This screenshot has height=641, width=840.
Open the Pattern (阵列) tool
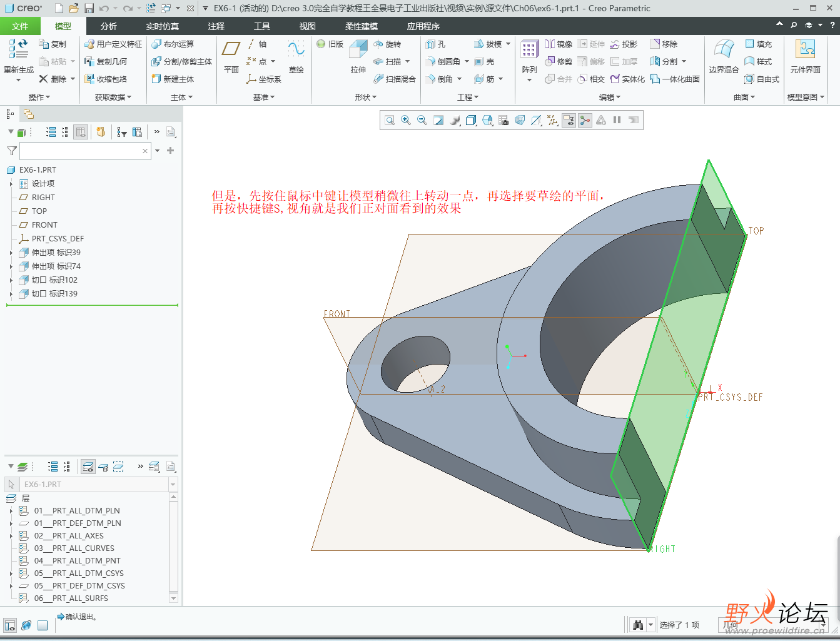pyautogui.click(x=529, y=50)
